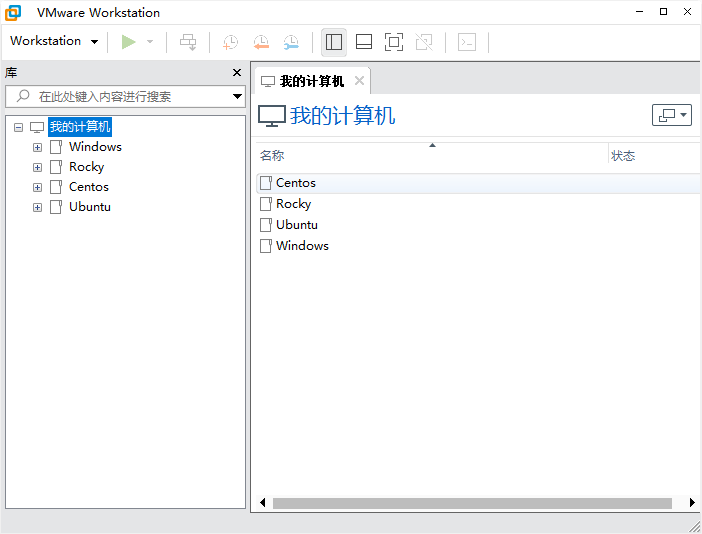This screenshot has width=702, height=534.
Task: Select Windows row in VM list
Action: [x=478, y=246]
